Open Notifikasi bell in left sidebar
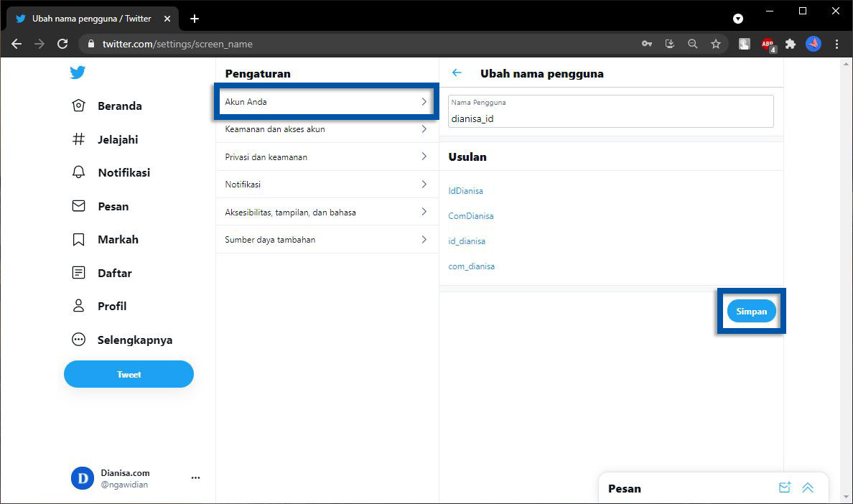 click(112, 173)
